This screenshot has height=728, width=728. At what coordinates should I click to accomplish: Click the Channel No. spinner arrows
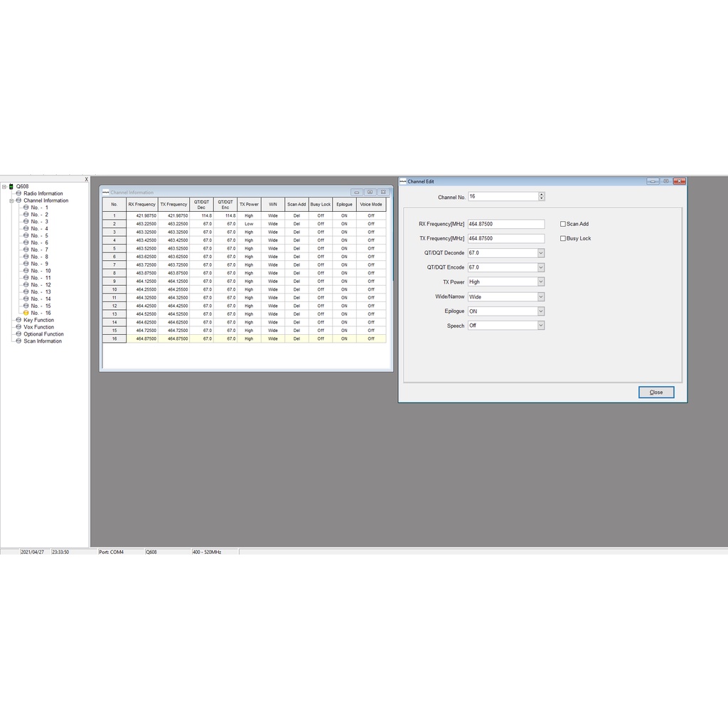click(x=541, y=196)
